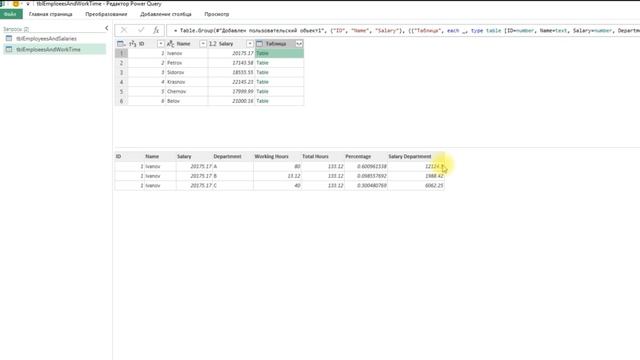
Task: Click the Table link in Petrov row
Action: 262,63
